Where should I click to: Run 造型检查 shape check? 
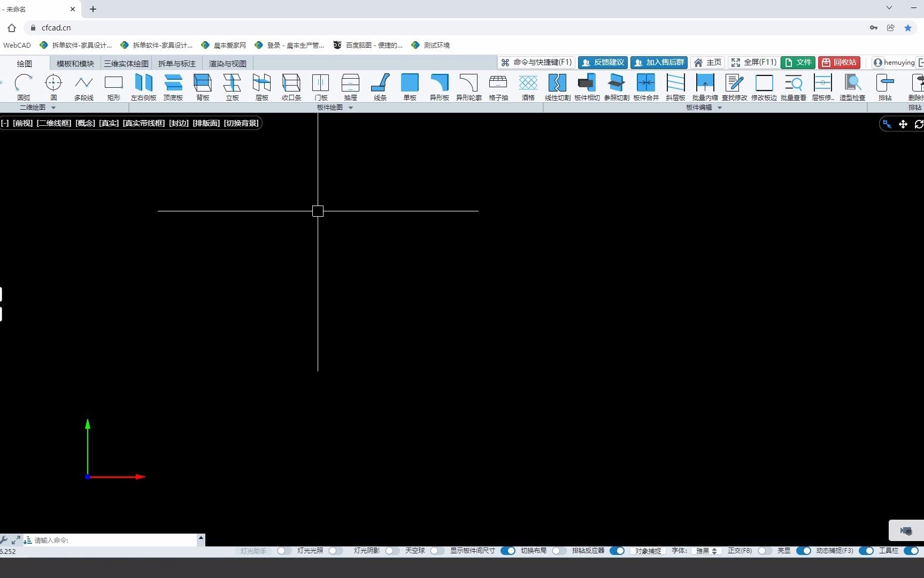coord(852,87)
